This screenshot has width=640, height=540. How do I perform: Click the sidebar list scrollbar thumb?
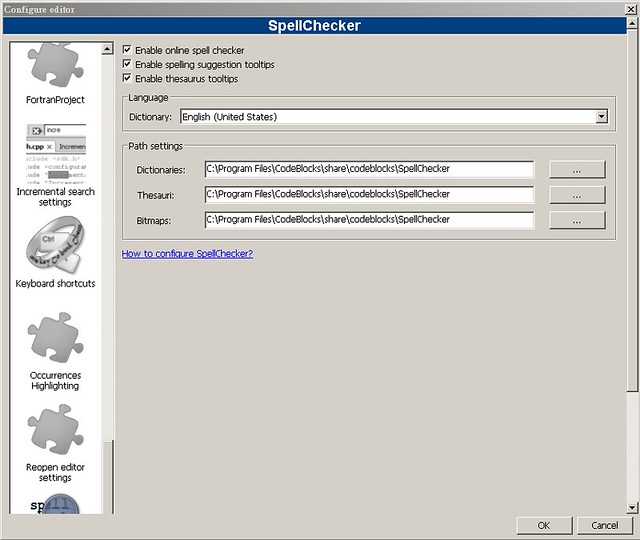[108, 477]
